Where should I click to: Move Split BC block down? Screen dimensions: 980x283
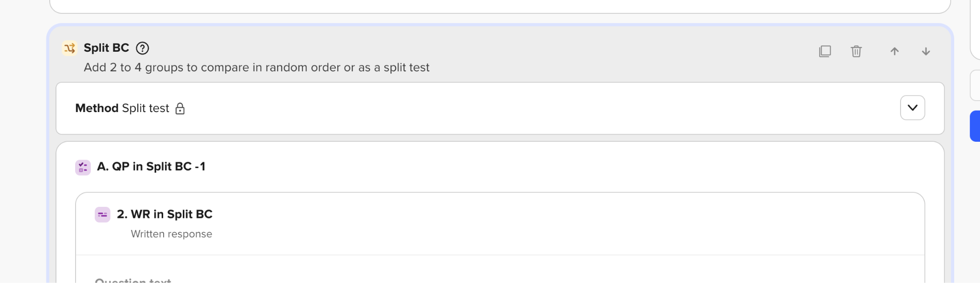click(926, 51)
